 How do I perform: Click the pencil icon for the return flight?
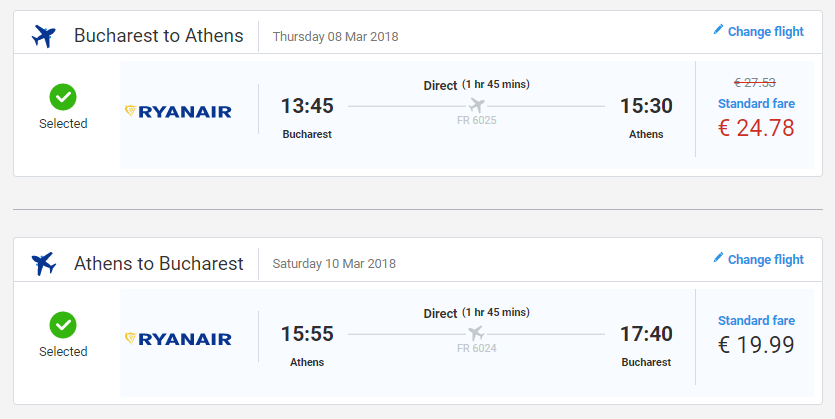(x=718, y=258)
